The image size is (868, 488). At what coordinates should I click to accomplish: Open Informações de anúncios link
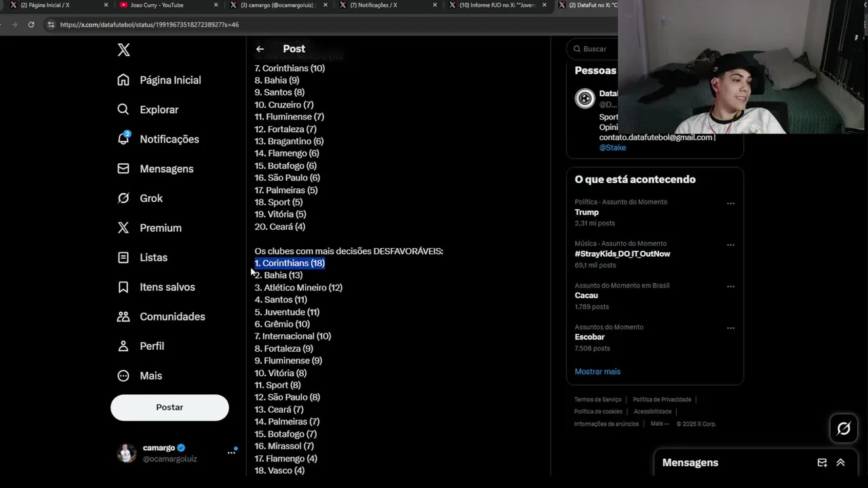point(606,424)
